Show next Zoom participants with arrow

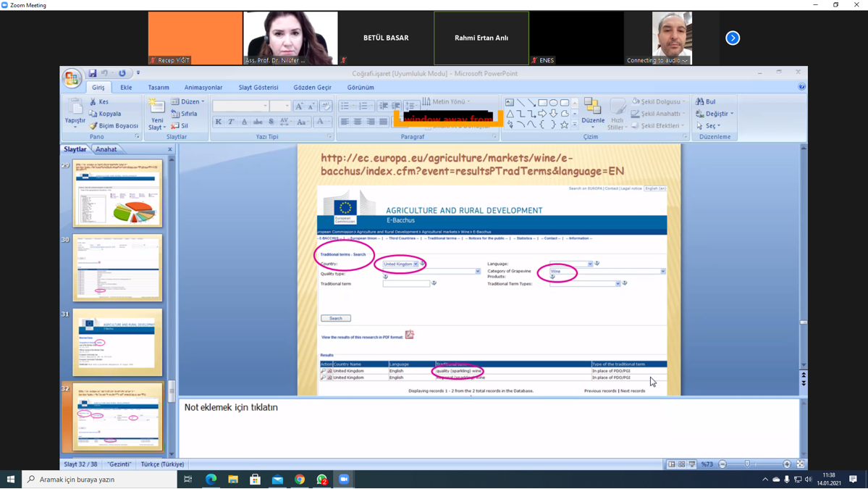click(x=733, y=38)
